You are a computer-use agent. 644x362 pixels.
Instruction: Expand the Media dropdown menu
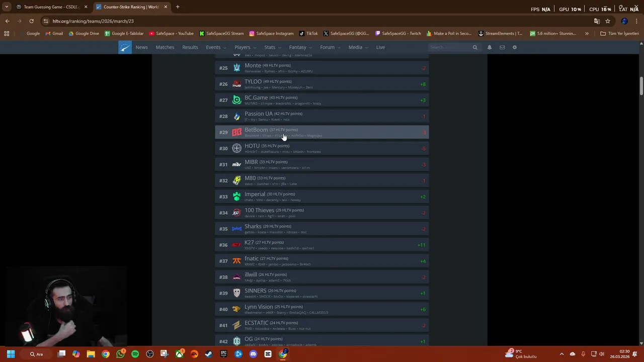tap(358, 47)
